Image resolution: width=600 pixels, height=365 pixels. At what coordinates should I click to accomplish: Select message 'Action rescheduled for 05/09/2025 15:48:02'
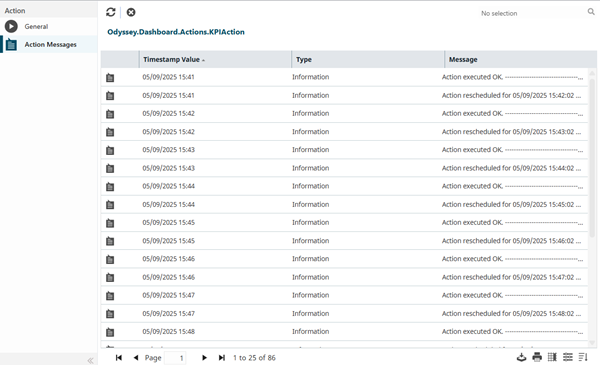pos(511,313)
